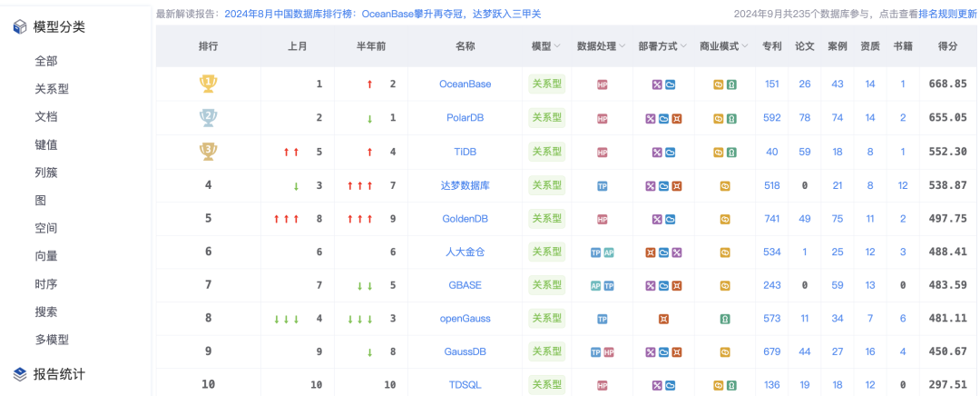Open the 商业模式 column filter dropdown
This screenshot has height=396, width=980.
(x=745, y=46)
